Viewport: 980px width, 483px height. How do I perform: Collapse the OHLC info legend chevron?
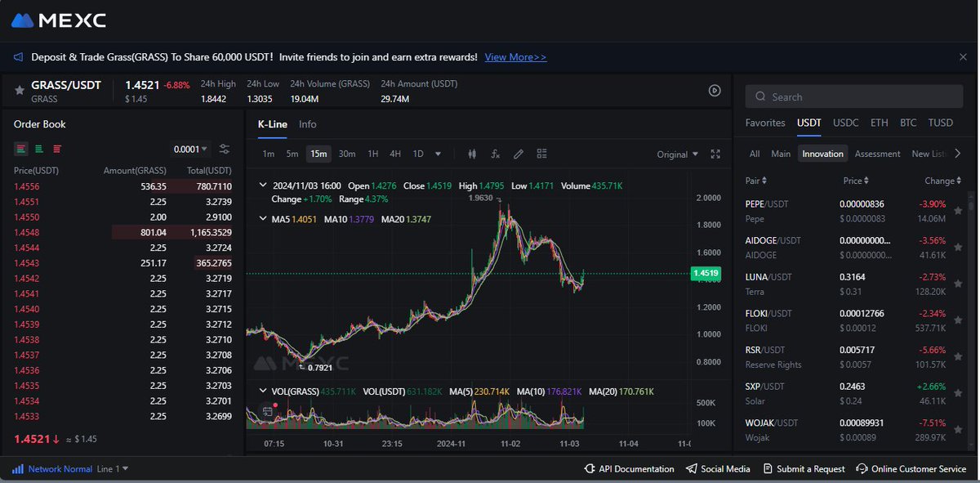(263, 186)
